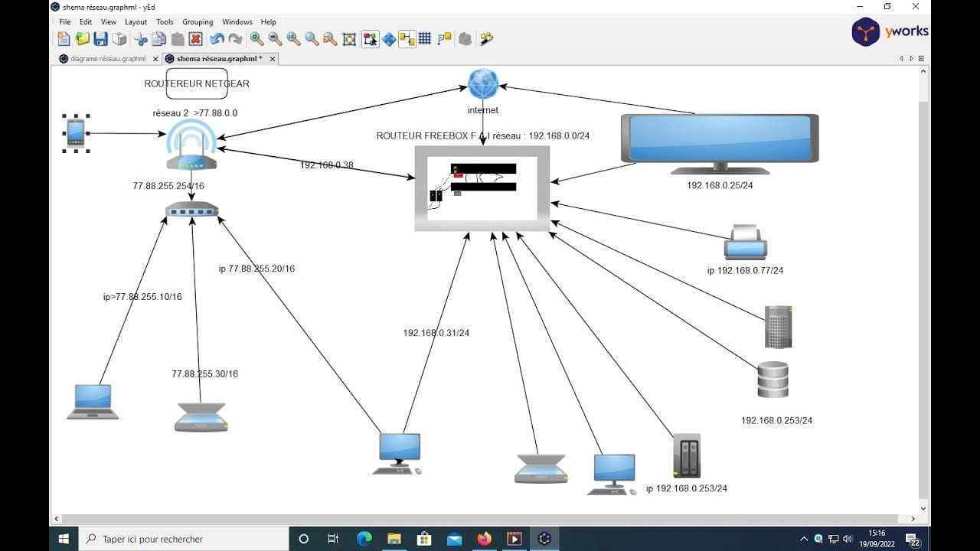Click the tab list scroll right arrow
Image resolution: width=980 pixels, height=551 pixels.
(911, 59)
